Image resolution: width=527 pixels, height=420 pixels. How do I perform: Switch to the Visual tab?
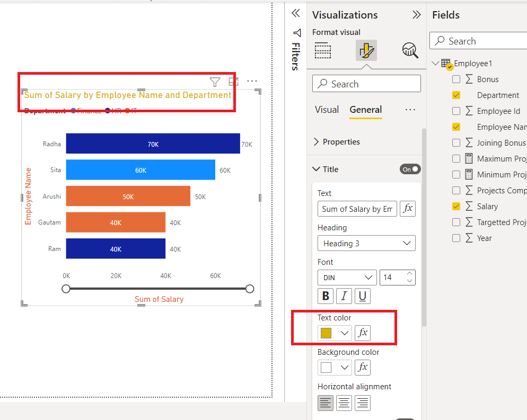pos(327,110)
